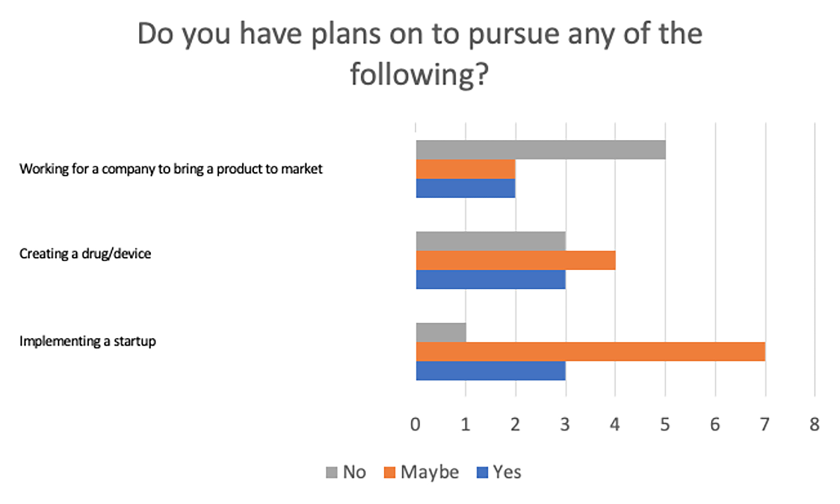Image resolution: width=840 pixels, height=504 pixels.
Task: Click orange Maybe bar for company product
Action: click(x=466, y=169)
